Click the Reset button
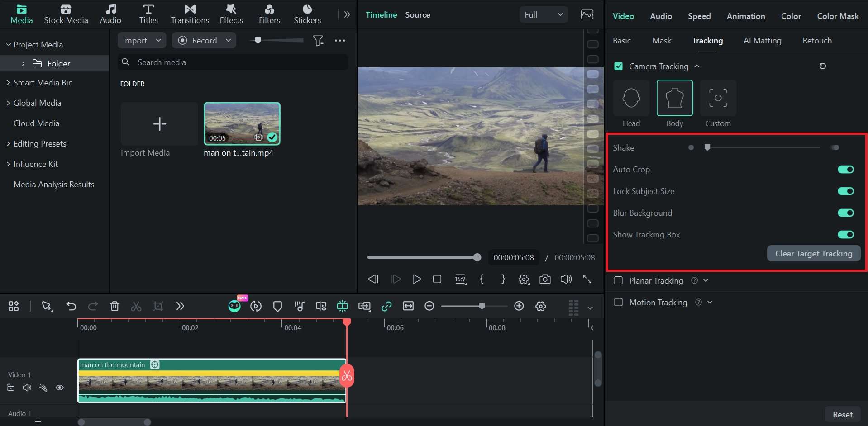Viewport: 868px width, 426px height. (842, 414)
